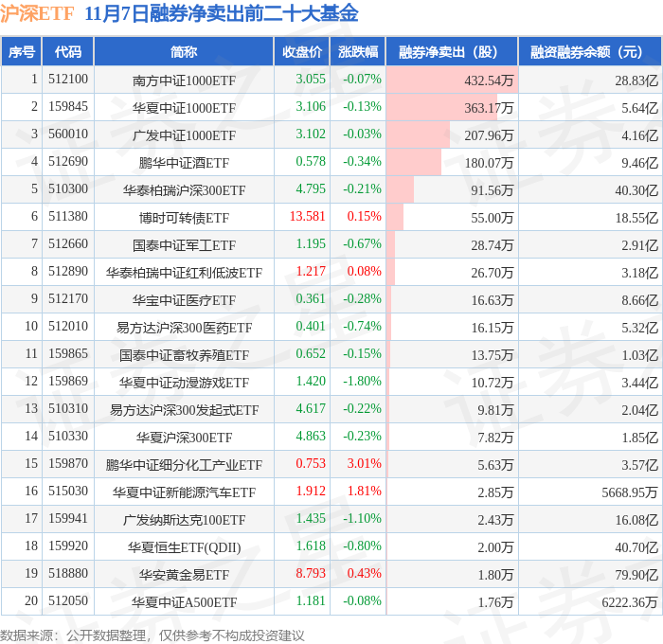Click the -0.74% change value
Viewport: 663px width, 644px height.
[x=362, y=327]
